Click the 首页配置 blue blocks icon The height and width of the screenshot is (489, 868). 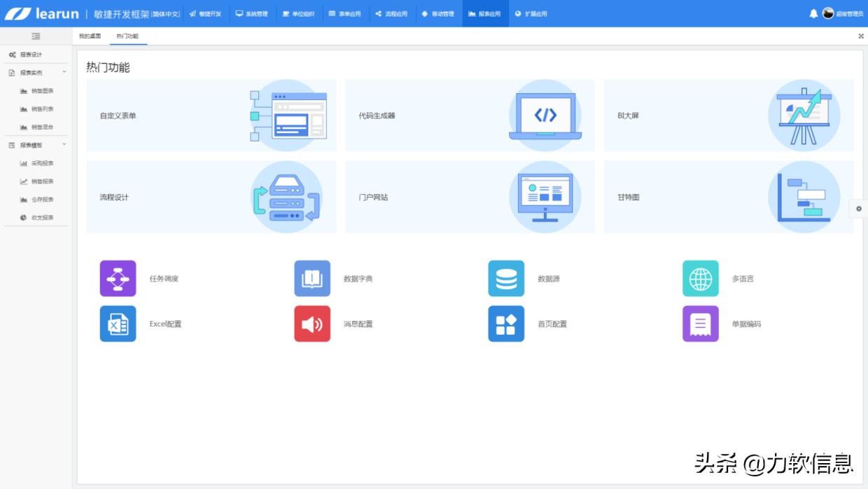pyautogui.click(x=506, y=324)
